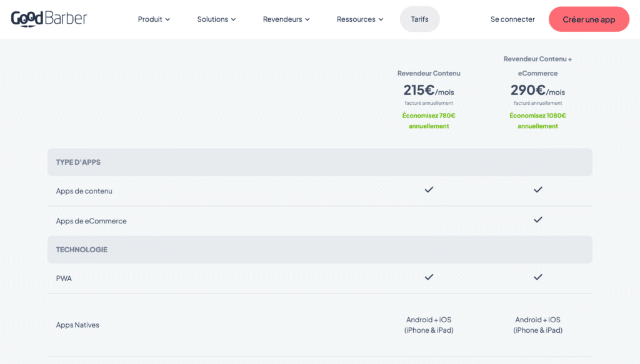Click the 215€/mois price
The width and height of the screenshot is (640, 364).
click(x=429, y=91)
